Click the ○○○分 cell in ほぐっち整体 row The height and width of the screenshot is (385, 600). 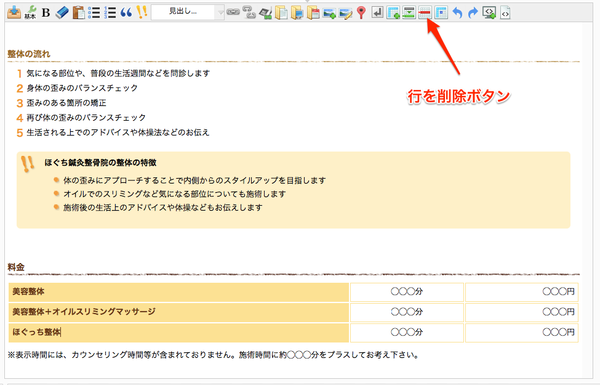(x=407, y=332)
